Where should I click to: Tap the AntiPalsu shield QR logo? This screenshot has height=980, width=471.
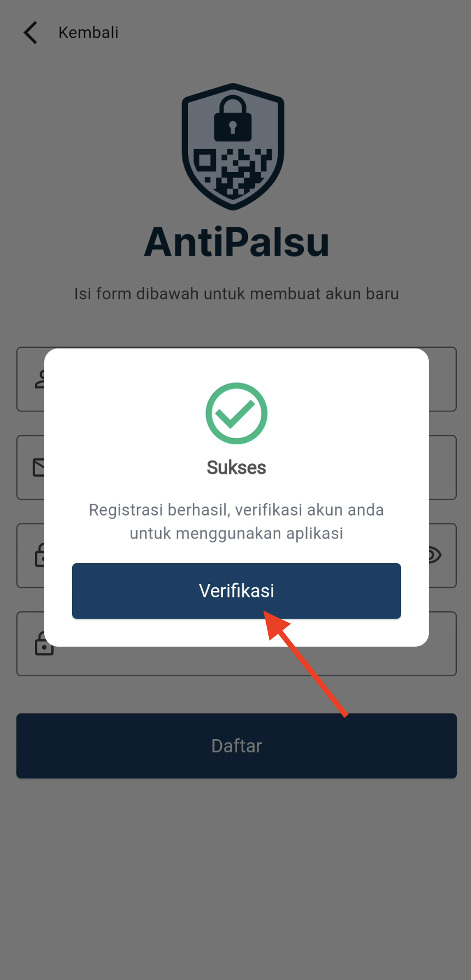pyautogui.click(x=233, y=146)
